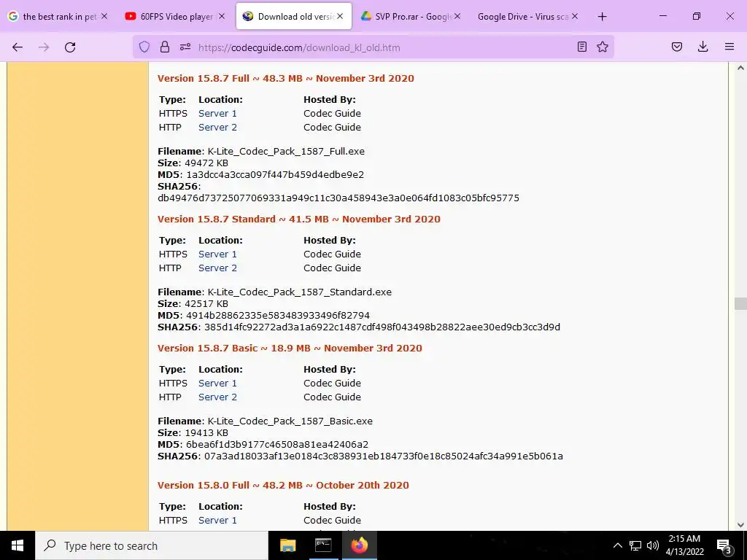Viewport: 747px width, 560px height.
Task: View site security via padlock icon
Action: [x=165, y=47]
